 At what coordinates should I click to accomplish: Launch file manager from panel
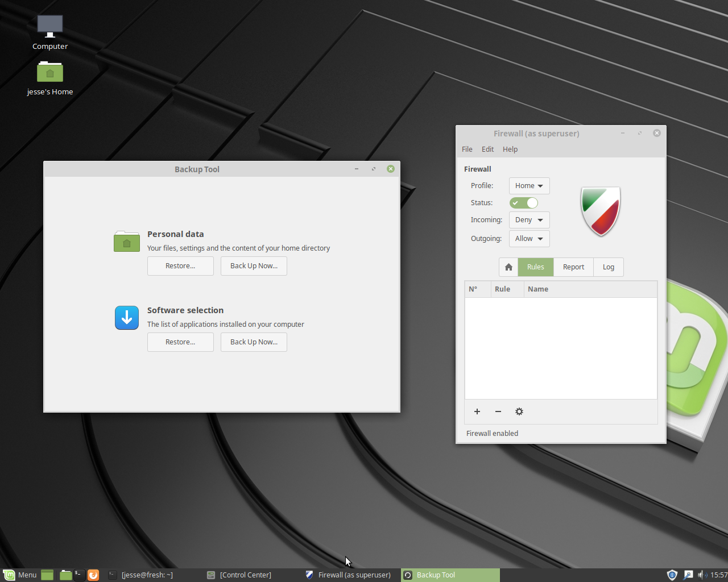[66, 575]
